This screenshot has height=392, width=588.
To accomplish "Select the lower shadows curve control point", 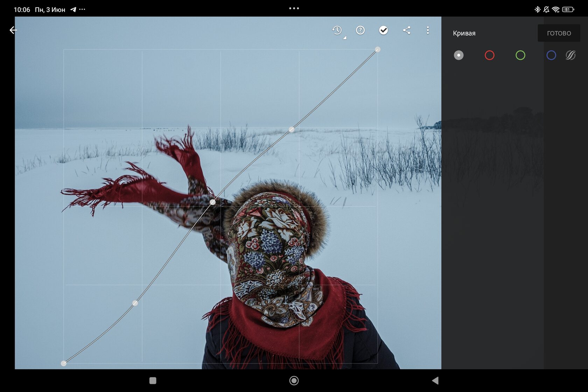I will 135,303.
